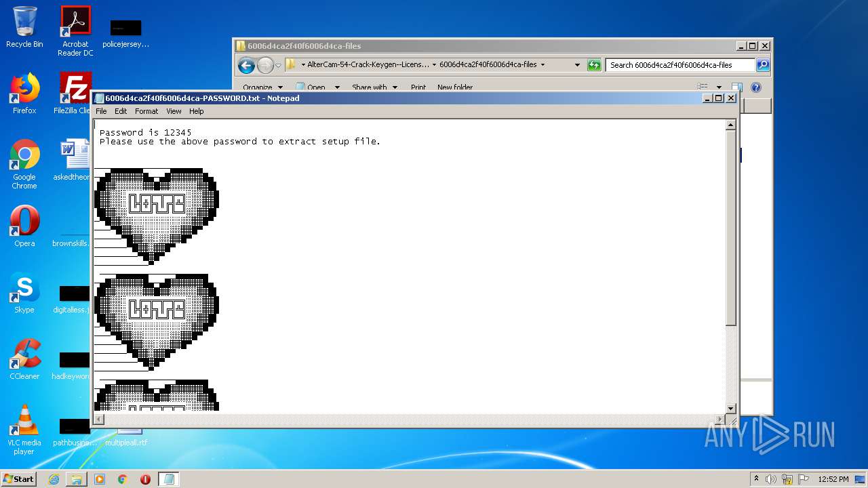The image size is (868, 488).
Task: Toggle the Explorer preview pane button
Action: click(736, 87)
